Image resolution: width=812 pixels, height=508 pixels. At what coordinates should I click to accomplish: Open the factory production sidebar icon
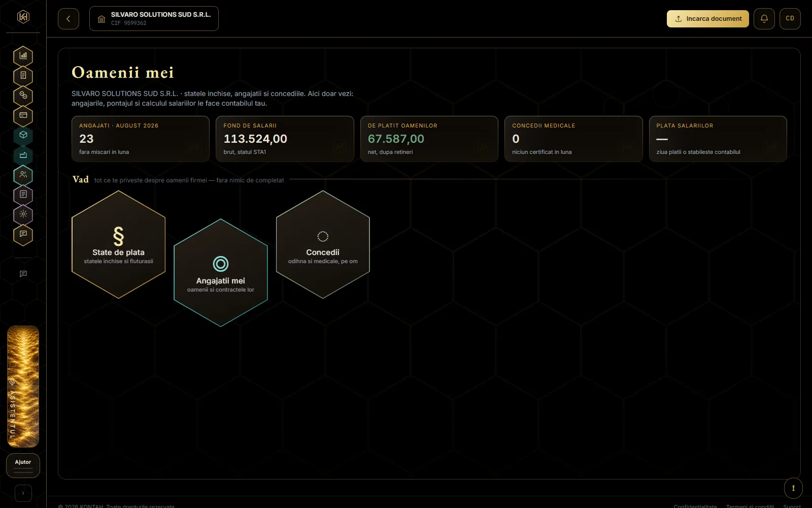click(x=23, y=155)
